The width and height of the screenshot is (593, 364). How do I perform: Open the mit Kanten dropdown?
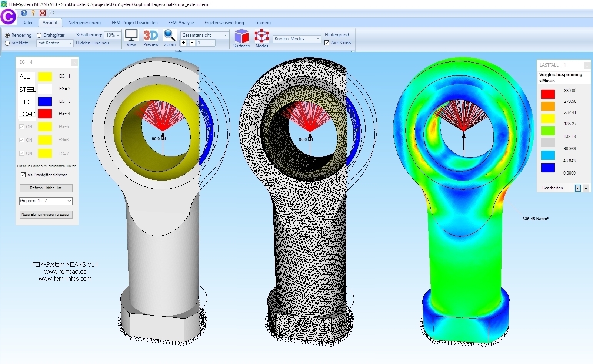55,43
